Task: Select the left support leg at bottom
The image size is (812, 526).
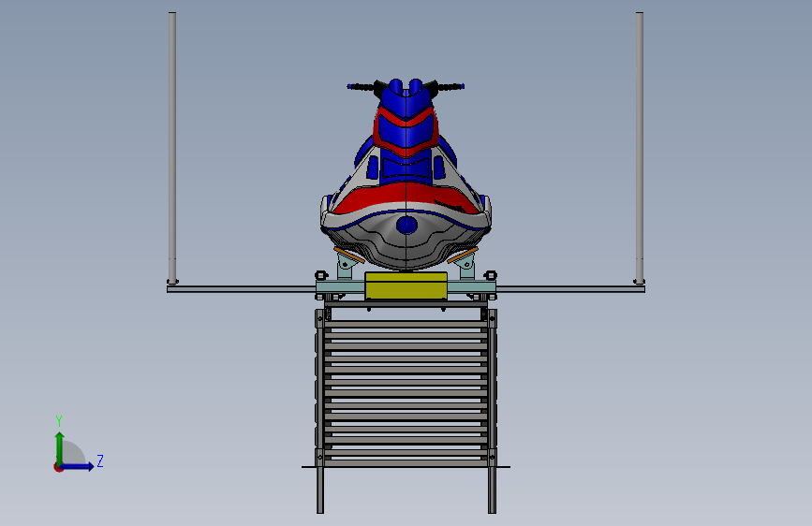Action: click(320, 489)
